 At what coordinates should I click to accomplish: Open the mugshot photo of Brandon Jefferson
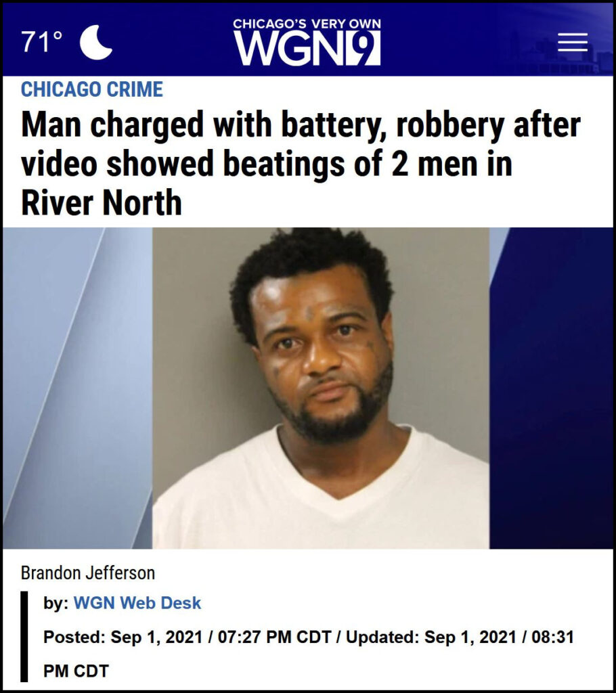(321, 388)
